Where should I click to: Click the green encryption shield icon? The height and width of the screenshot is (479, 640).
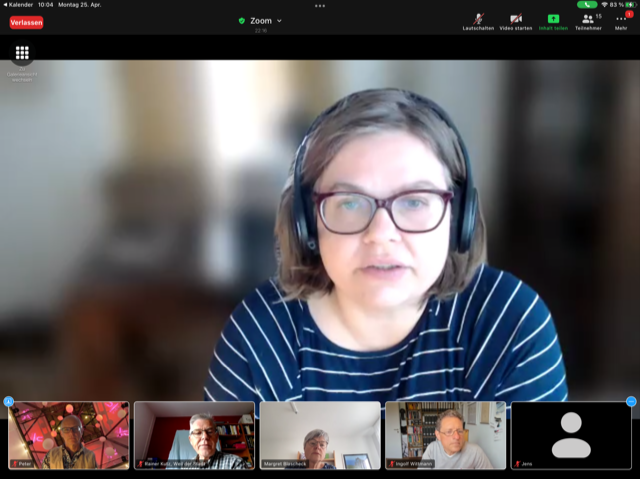(x=242, y=20)
